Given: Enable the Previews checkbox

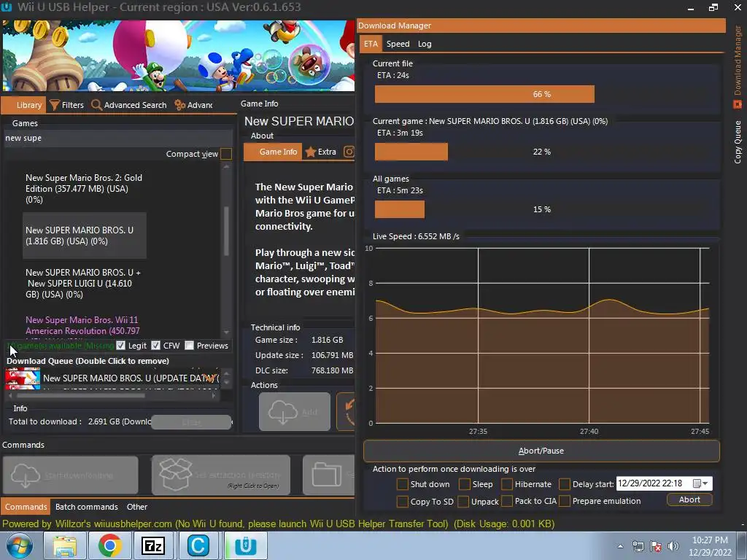Looking at the screenshot, I should [189, 346].
